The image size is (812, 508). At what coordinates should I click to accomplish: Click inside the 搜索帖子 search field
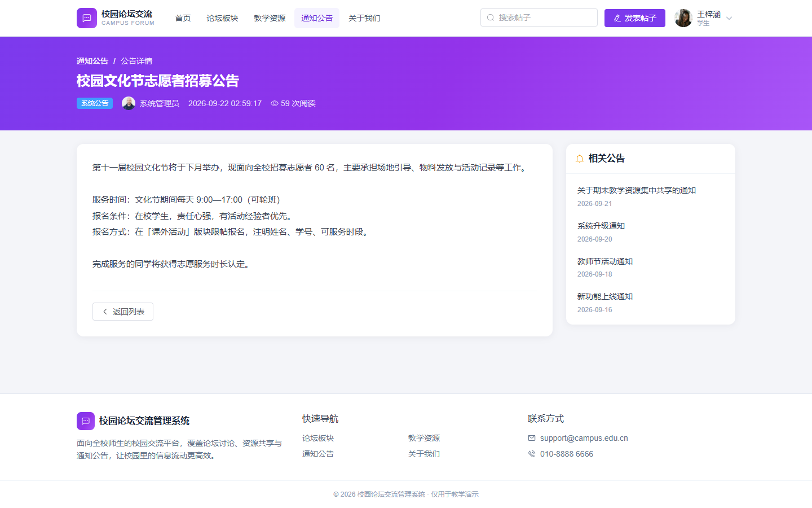[x=539, y=17]
